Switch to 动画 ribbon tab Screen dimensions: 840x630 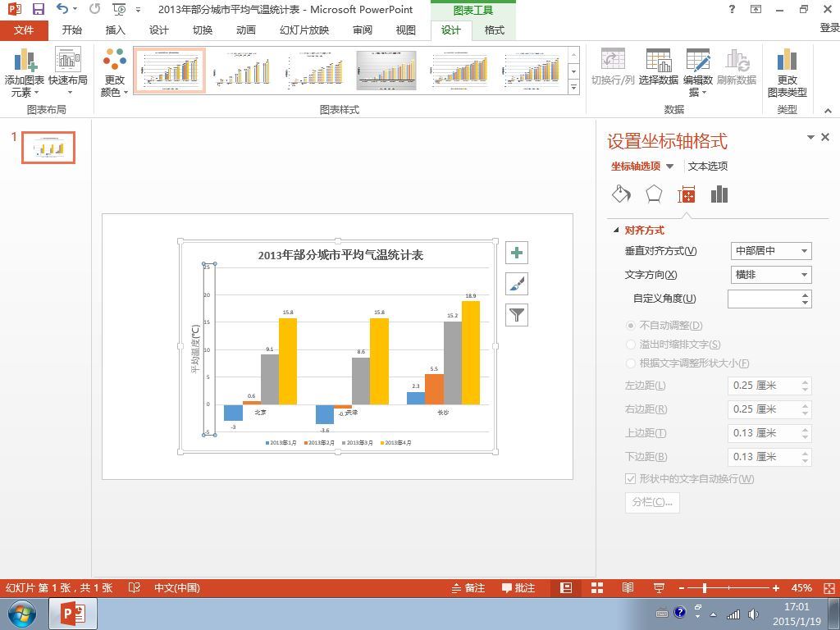pyautogui.click(x=246, y=30)
